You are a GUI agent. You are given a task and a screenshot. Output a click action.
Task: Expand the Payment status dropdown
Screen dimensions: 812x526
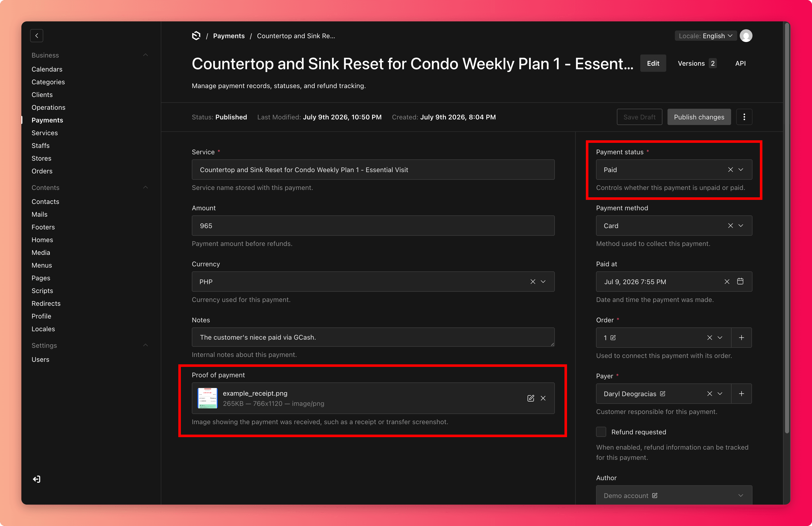tap(741, 169)
